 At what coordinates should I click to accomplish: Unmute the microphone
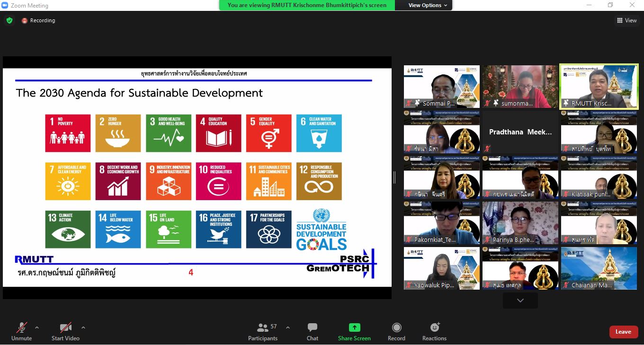21,331
